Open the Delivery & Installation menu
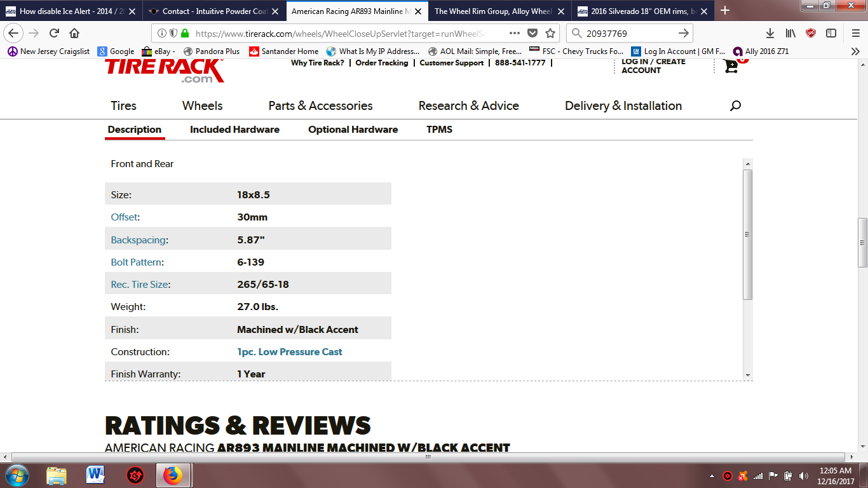 (x=623, y=105)
